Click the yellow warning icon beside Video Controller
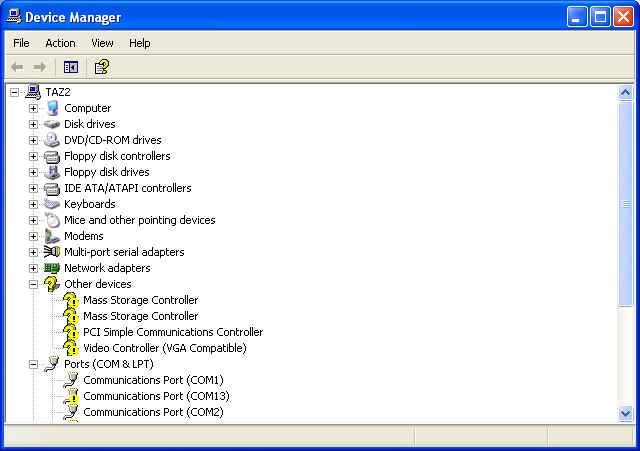The height and width of the screenshot is (451, 640). [71, 348]
